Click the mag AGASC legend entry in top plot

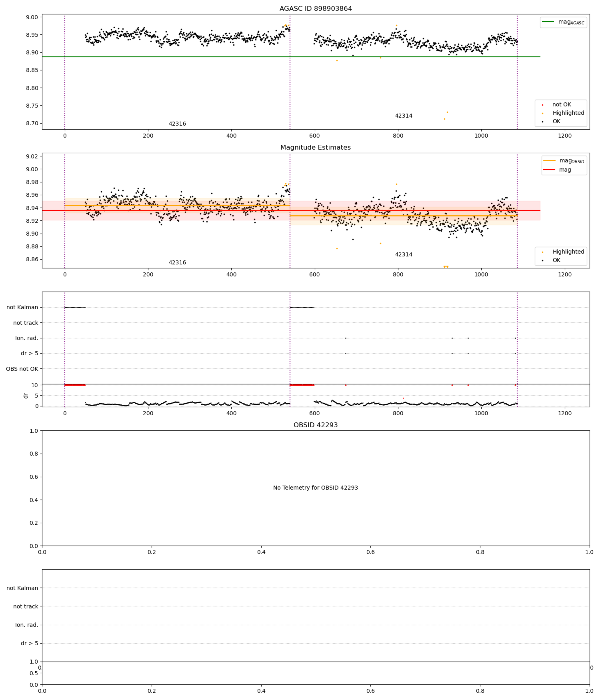pyautogui.click(x=564, y=22)
